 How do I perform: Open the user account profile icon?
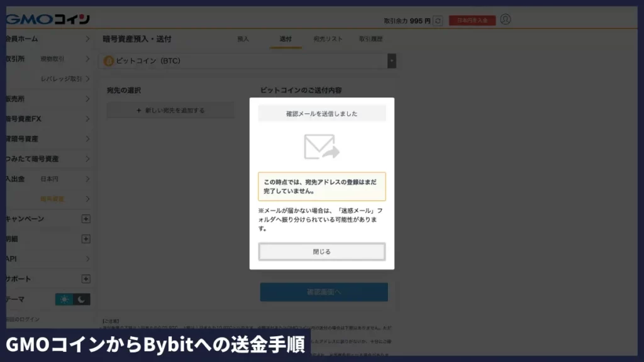(505, 19)
